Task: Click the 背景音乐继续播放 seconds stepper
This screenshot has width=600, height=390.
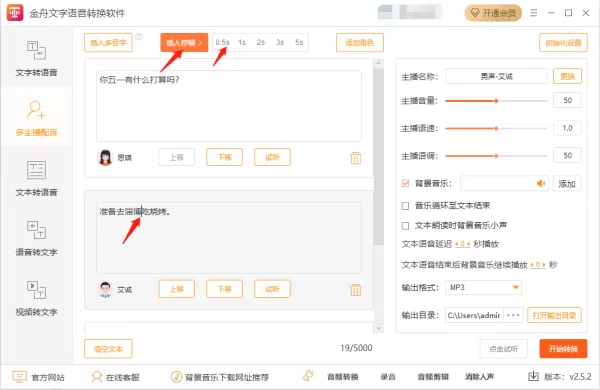Action: pos(538,264)
